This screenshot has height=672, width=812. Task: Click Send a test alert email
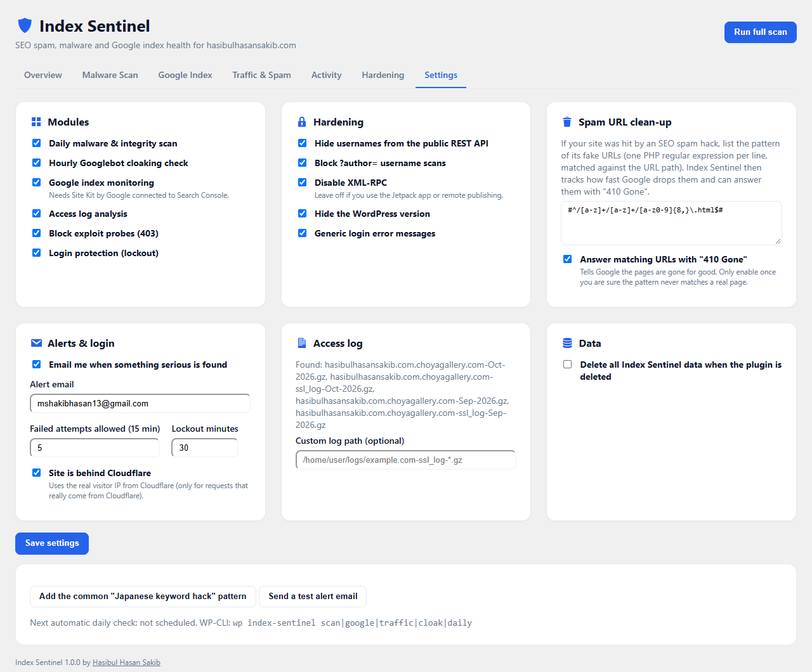313,597
